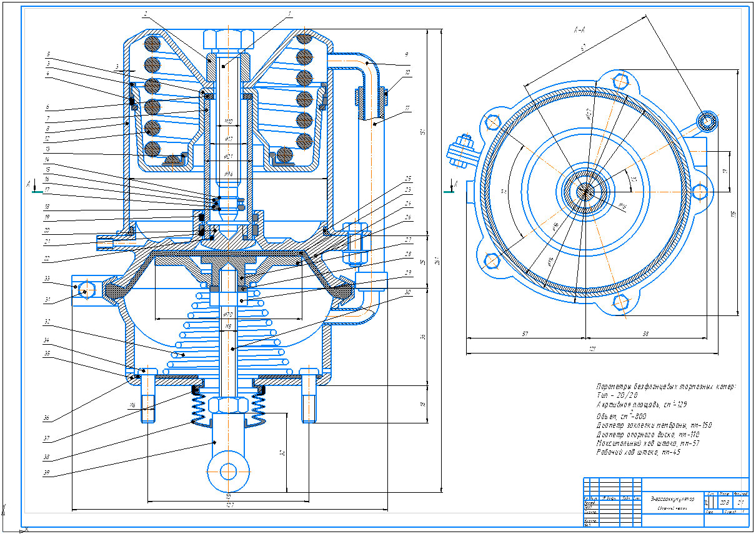Click the 'M10' thread dimension on the screw
The height and width of the screenshot is (534, 756).
click(229, 121)
